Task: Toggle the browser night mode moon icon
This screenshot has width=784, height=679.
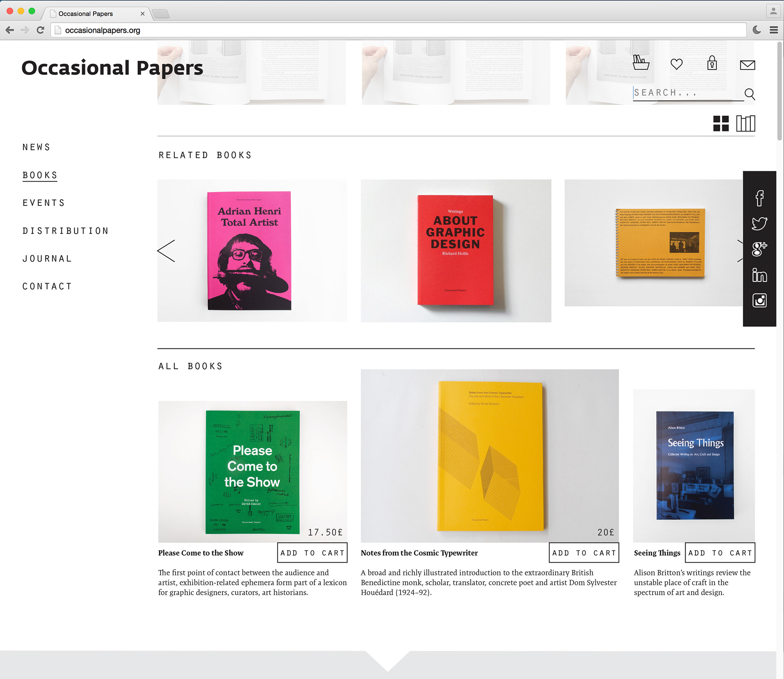Action: [756, 30]
